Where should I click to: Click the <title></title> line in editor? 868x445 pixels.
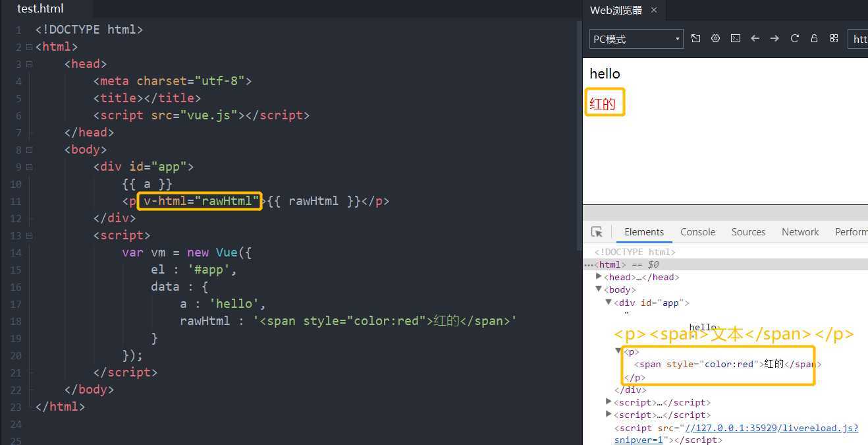(x=147, y=98)
